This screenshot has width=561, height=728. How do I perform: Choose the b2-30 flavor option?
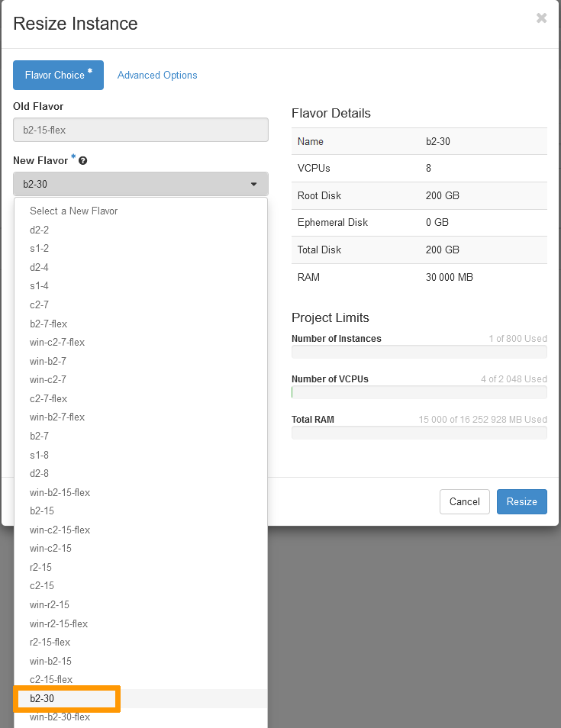click(43, 698)
